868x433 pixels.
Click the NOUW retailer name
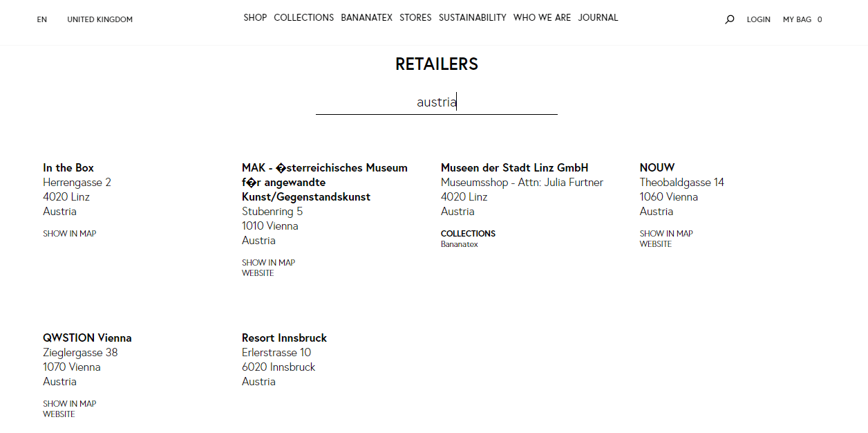click(x=657, y=167)
